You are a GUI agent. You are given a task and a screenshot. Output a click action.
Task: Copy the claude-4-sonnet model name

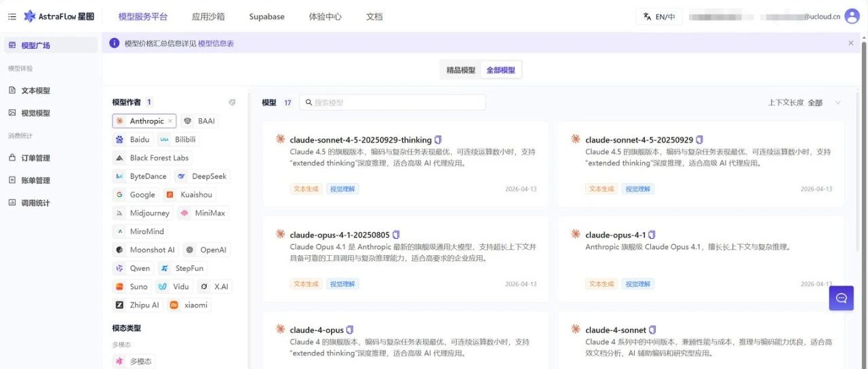pyautogui.click(x=653, y=330)
